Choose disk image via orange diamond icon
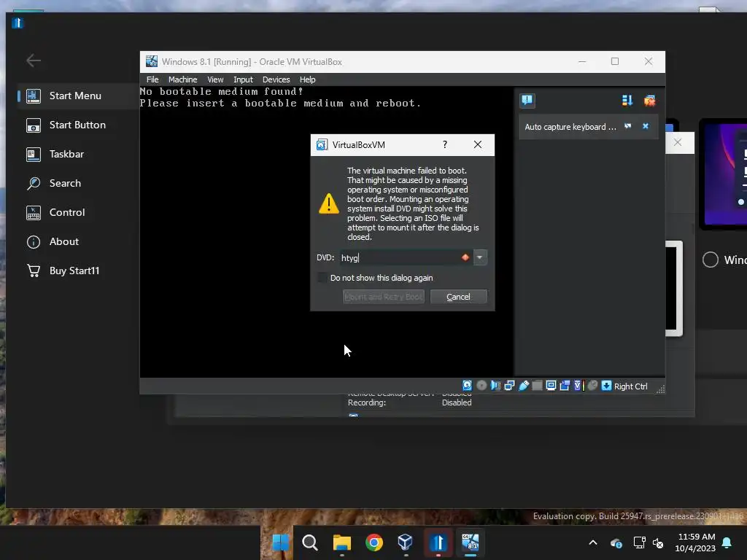The height and width of the screenshot is (560, 747). coord(465,257)
